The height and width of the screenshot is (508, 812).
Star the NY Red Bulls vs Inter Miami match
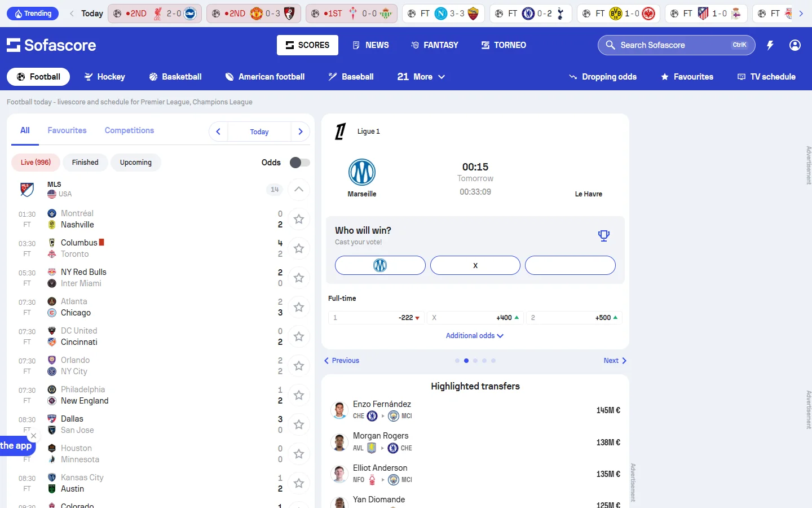click(299, 278)
